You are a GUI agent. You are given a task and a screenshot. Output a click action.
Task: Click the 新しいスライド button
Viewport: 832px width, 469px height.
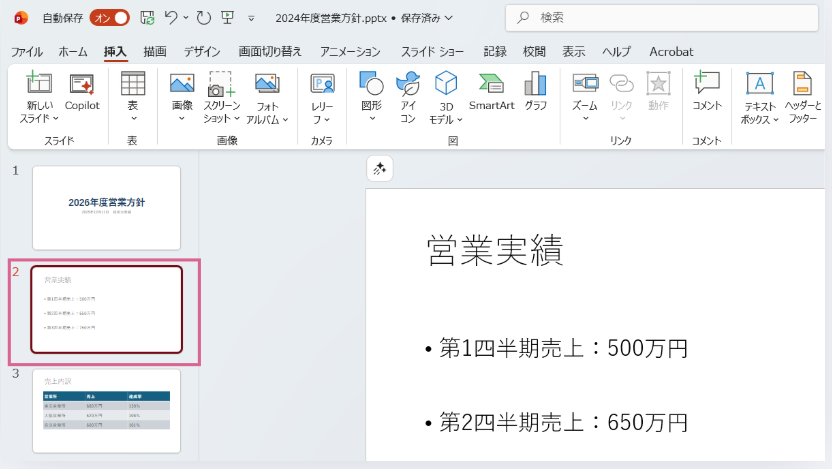(39, 97)
